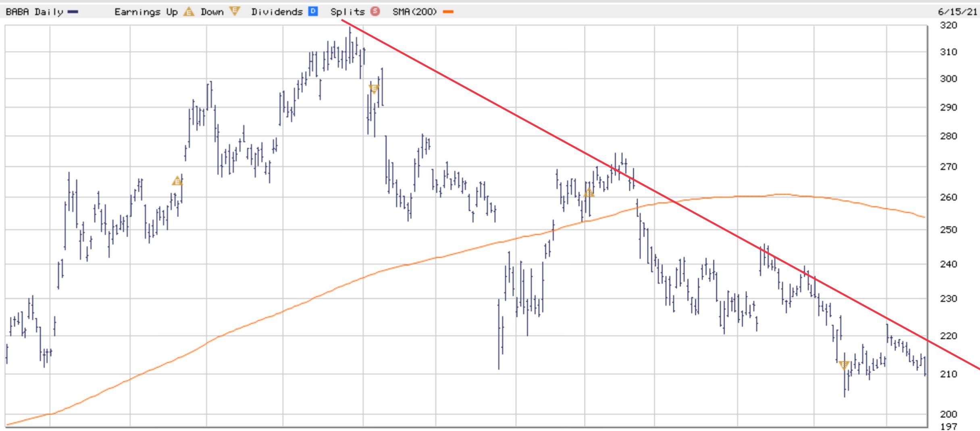Image resolution: width=980 pixels, height=431 pixels.
Task: Click the 210 price axis label
Action: point(949,374)
